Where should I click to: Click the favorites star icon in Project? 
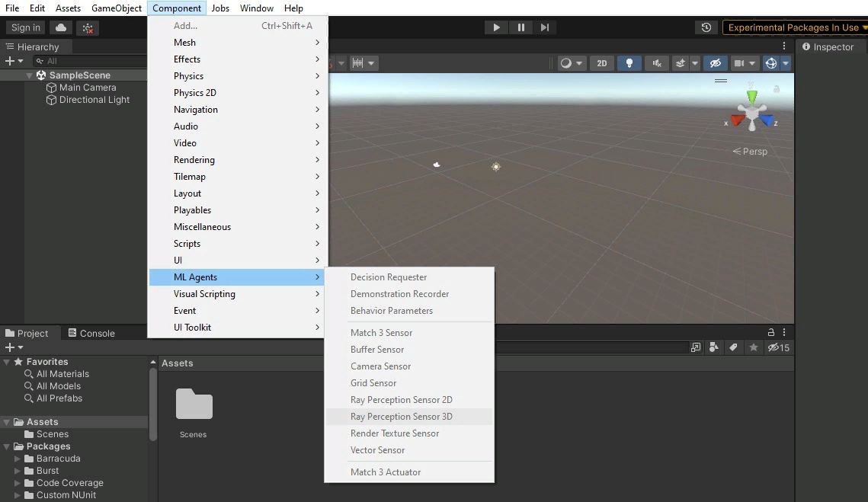tap(754, 347)
